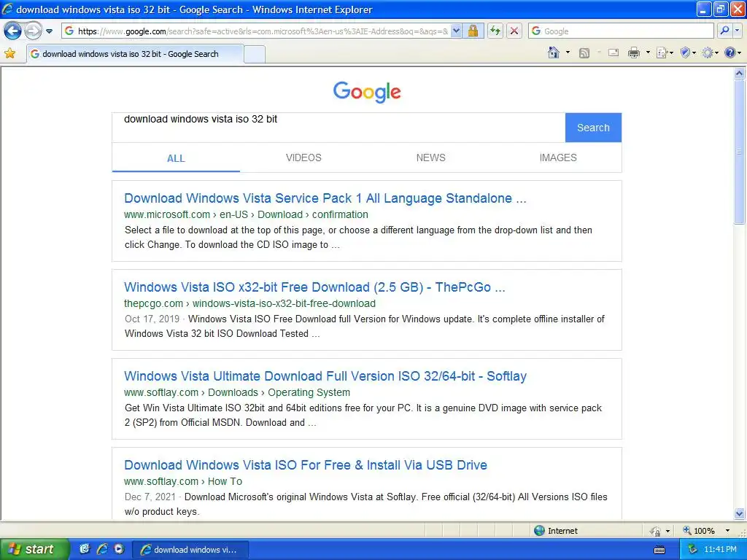Click the address bar URL field
Image resolution: width=747 pixels, height=560 pixels.
256,31
